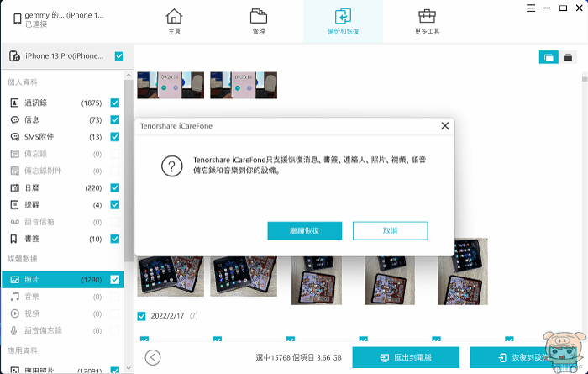Click the 提醒 reminders icon

click(14, 204)
